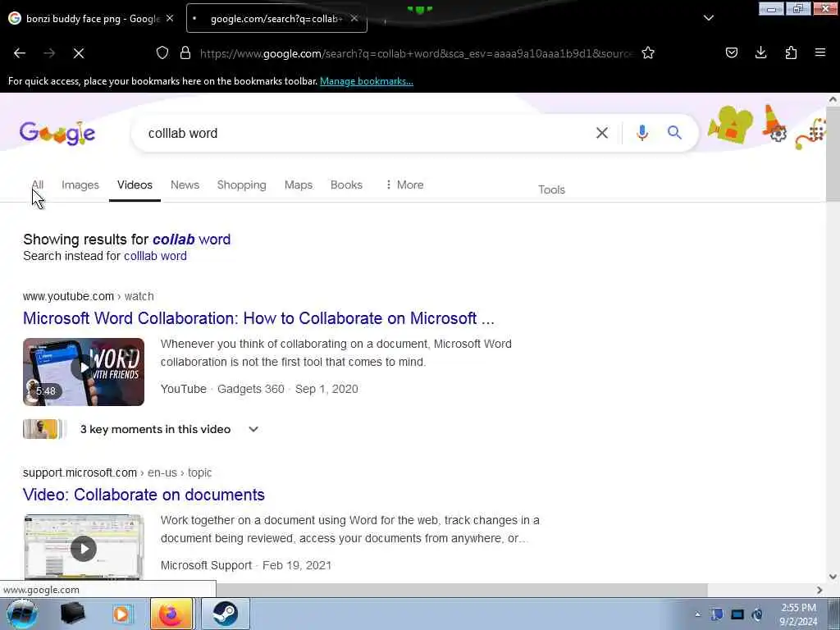Open Google quick settings gear
The width and height of the screenshot is (840, 630).
778,134
